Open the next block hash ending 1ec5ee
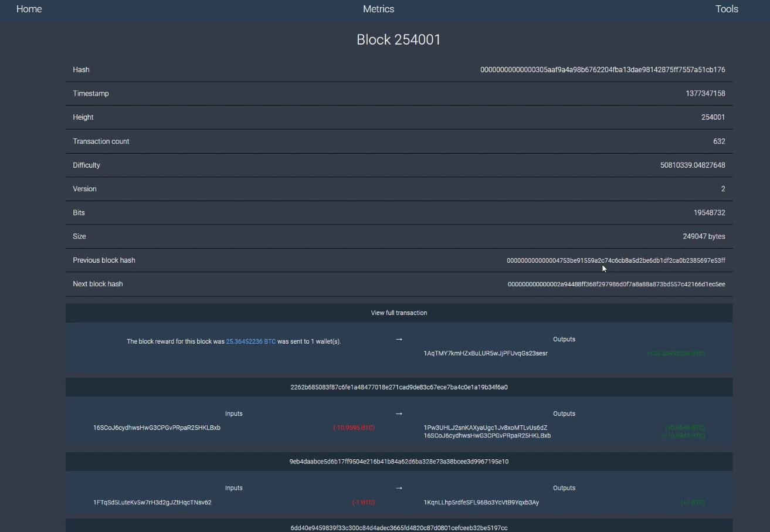The image size is (770, 532). [616, 284]
